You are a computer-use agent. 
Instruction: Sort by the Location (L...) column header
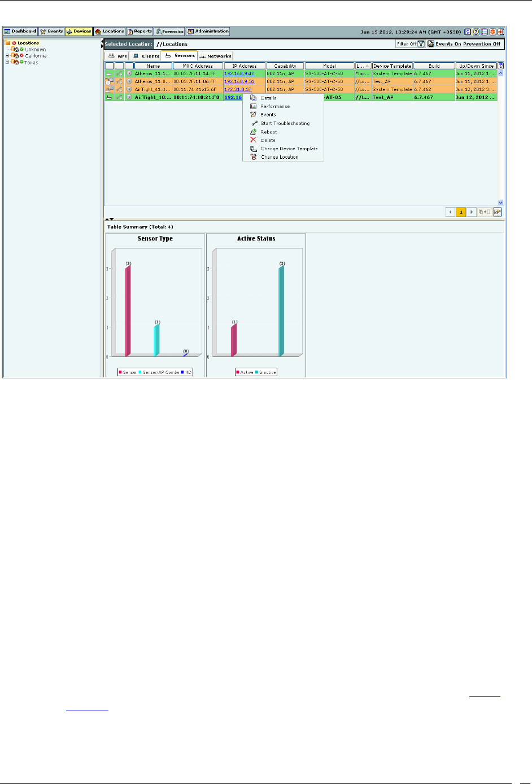point(363,66)
